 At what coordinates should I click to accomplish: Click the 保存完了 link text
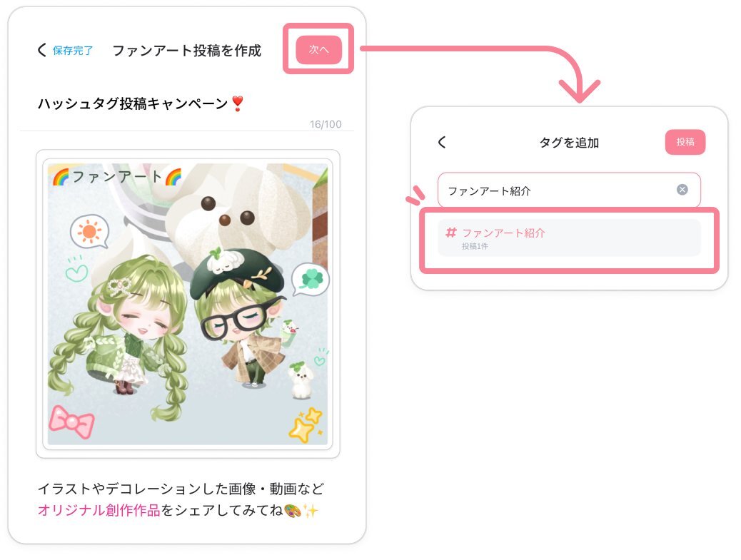pyautogui.click(x=73, y=51)
